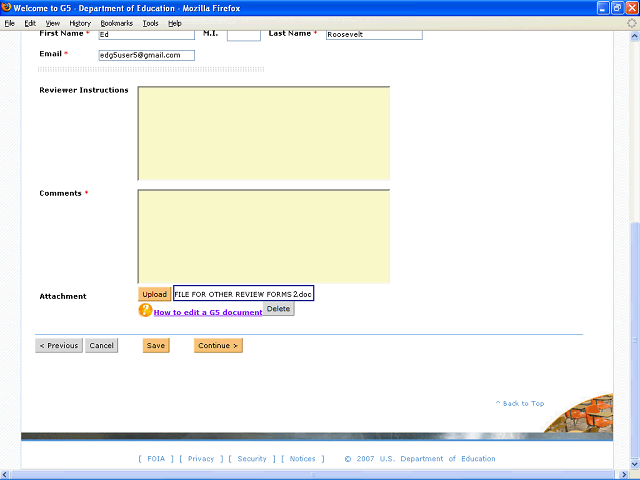640x480 pixels.
Task: Open the History menu
Action: (x=80, y=23)
